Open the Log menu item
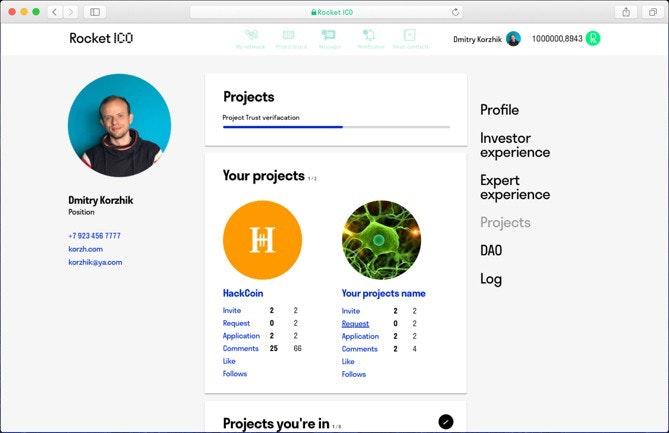This screenshot has height=433, width=669. pyautogui.click(x=490, y=279)
